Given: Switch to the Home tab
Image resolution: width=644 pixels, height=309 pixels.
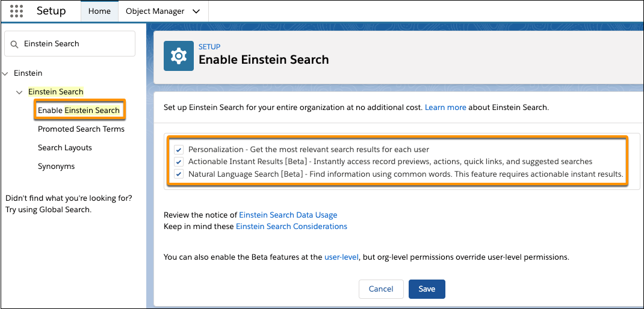Looking at the screenshot, I should point(100,11).
